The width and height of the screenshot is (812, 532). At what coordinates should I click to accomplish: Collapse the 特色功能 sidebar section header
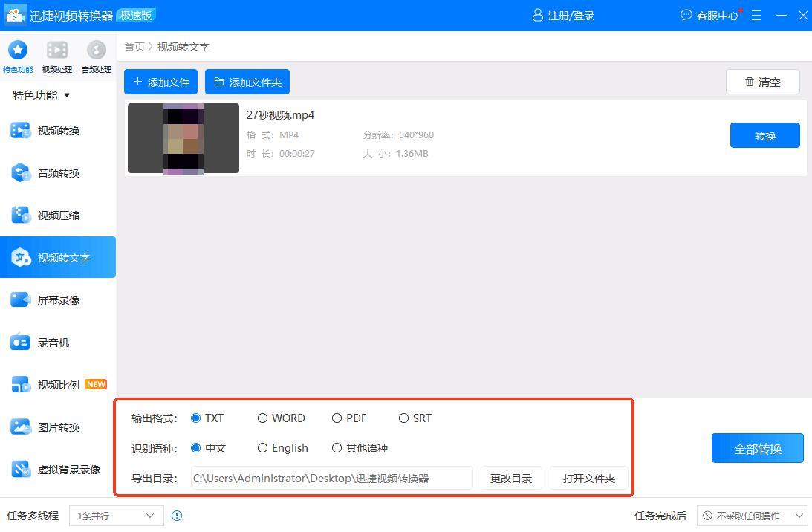click(41, 95)
